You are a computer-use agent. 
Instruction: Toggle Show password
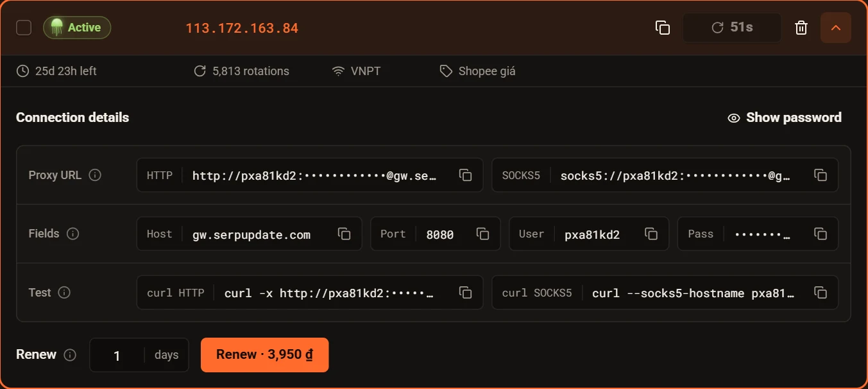click(785, 117)
